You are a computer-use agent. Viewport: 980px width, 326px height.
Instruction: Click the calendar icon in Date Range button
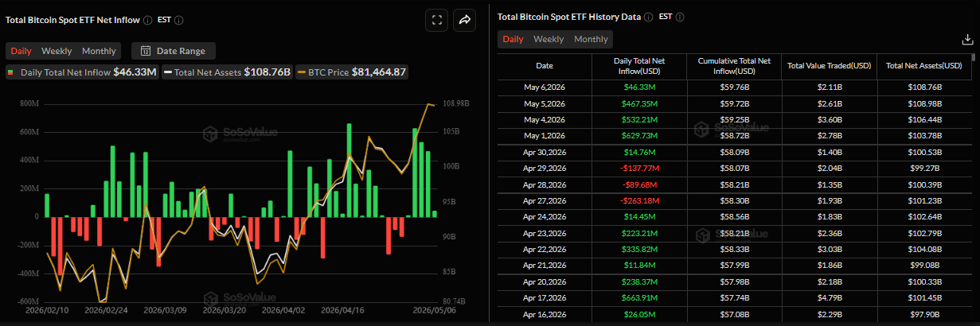tap(146, 51)
